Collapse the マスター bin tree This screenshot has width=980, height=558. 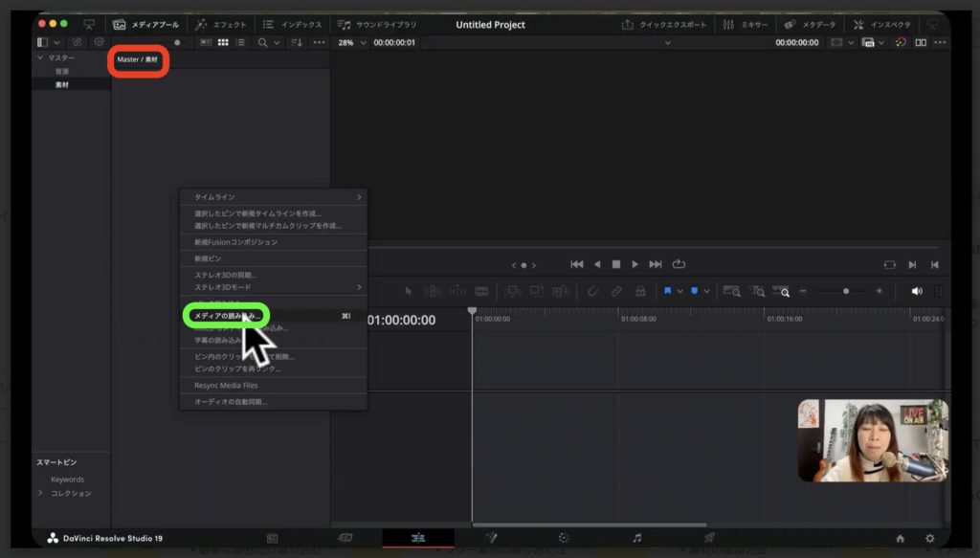coord(39,57)
